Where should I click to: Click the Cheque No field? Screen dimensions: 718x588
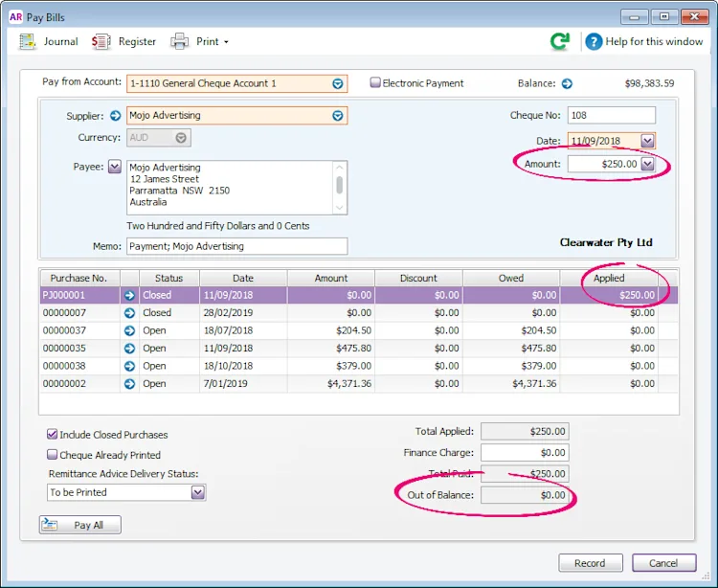612,116
